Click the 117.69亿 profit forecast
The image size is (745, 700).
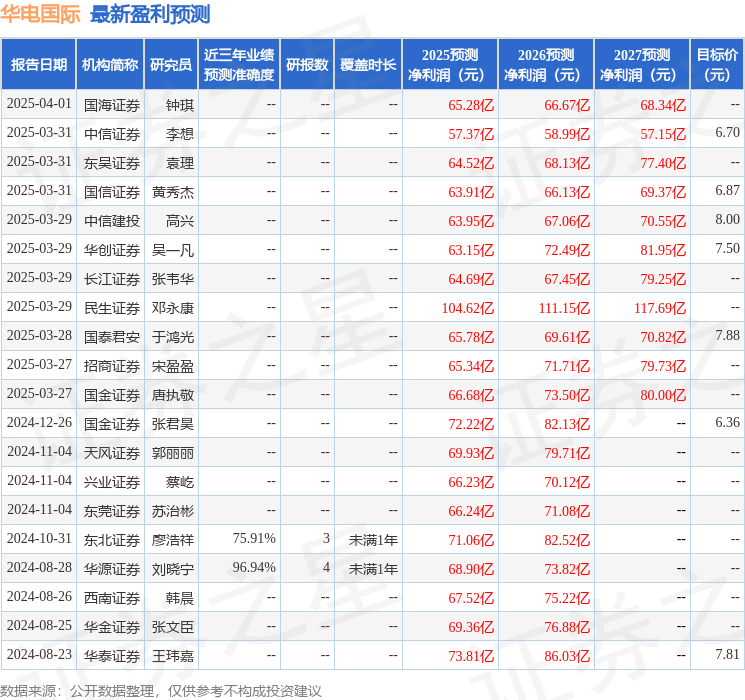point(660,308)
